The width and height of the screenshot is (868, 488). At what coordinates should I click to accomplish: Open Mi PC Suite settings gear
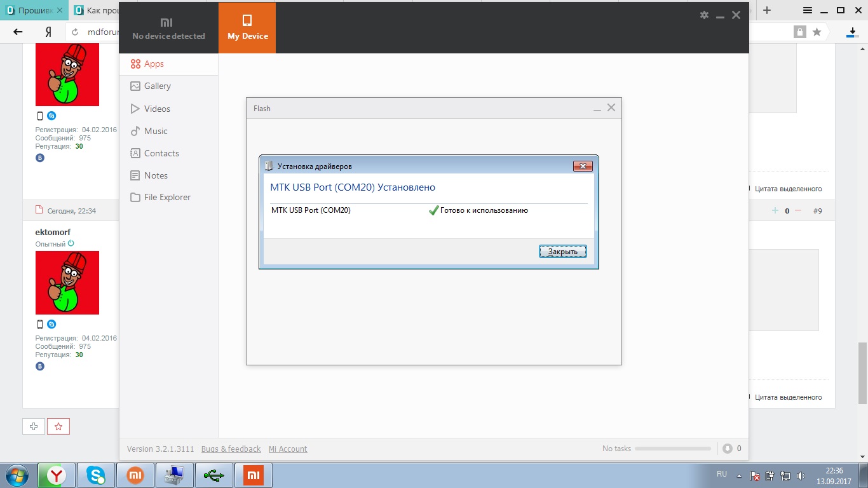[x=704, y=15]
